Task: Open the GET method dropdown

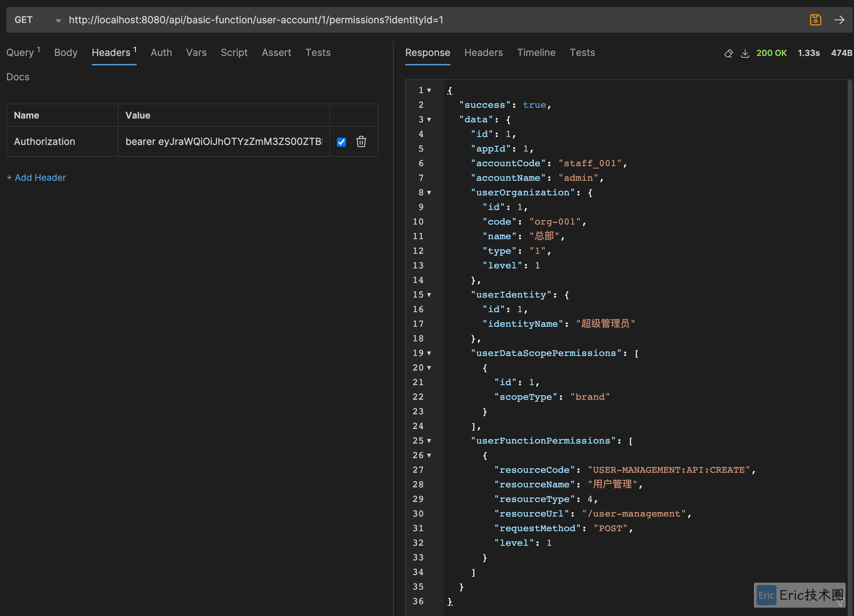Action: point(38,19)
